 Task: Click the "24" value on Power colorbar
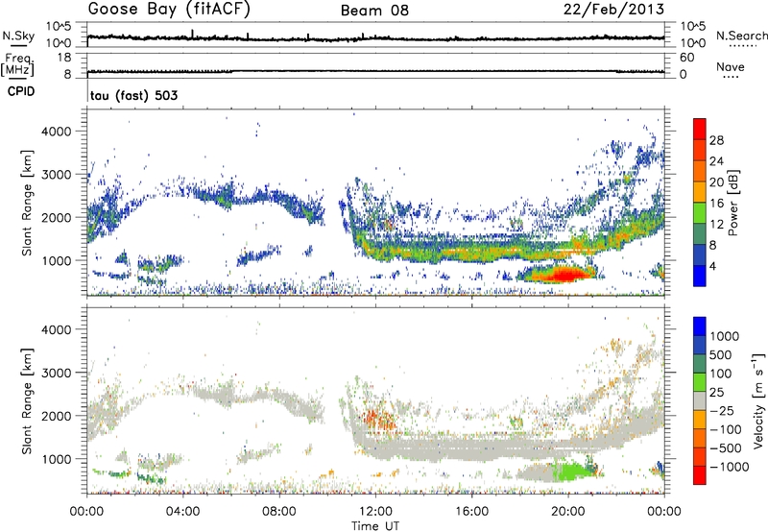[x=716, y=161]
